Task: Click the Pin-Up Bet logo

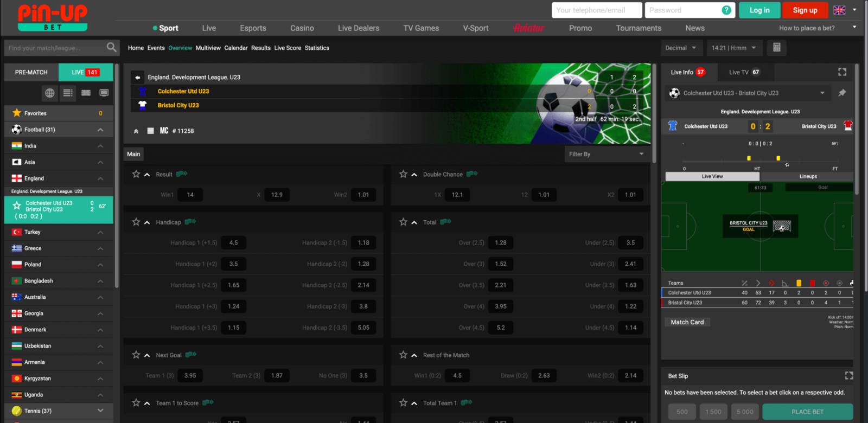Action: coord(53,17)
